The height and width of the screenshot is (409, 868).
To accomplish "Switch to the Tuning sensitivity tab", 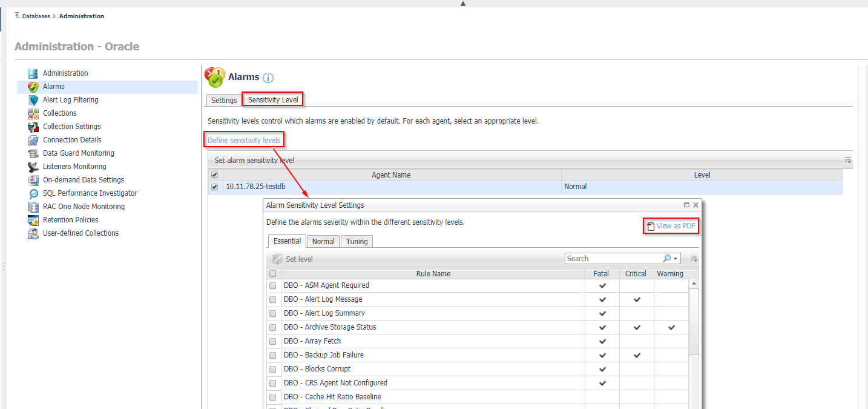I will (357, 241).
